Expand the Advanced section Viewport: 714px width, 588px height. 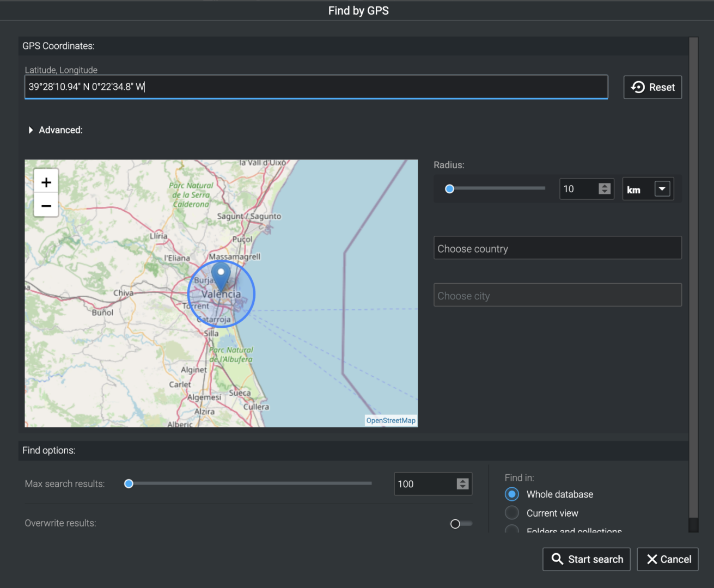tap(54, 130)
